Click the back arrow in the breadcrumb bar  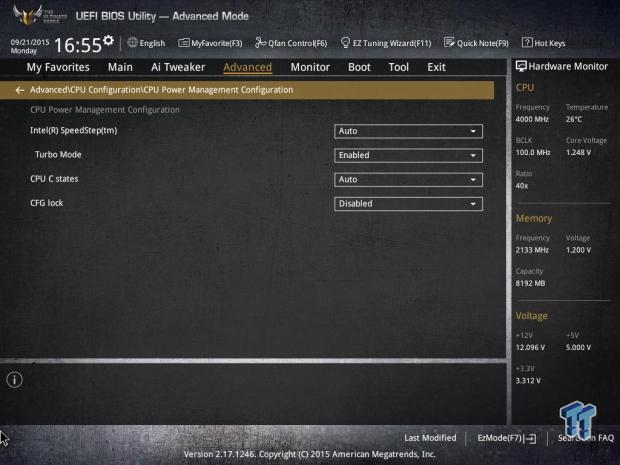tap(20, 90)
